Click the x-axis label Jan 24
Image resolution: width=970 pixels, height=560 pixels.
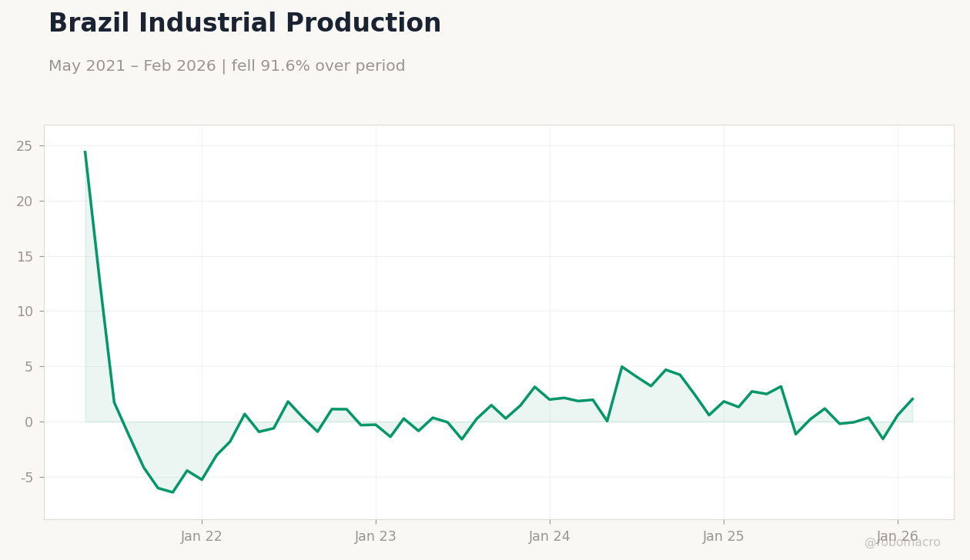pos(550,537)
